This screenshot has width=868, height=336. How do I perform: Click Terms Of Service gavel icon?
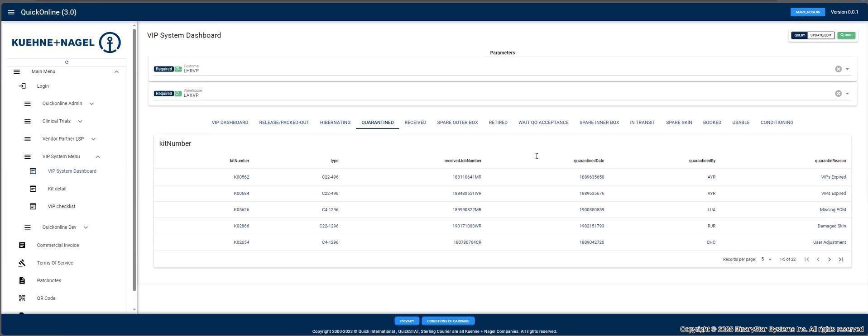[x=22, y=263]
